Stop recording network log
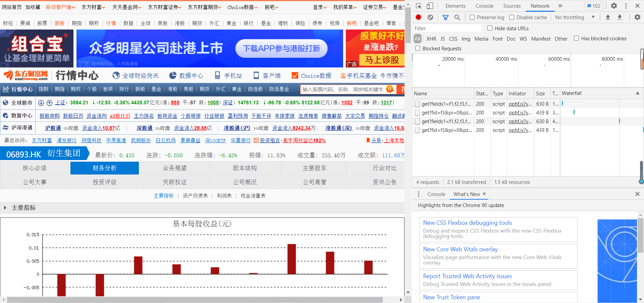644x303 pixels. [x=418, y=17]
